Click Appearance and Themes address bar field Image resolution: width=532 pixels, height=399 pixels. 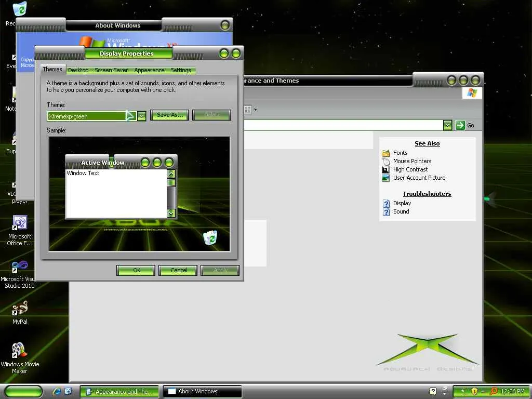click(x=343, y=125)
